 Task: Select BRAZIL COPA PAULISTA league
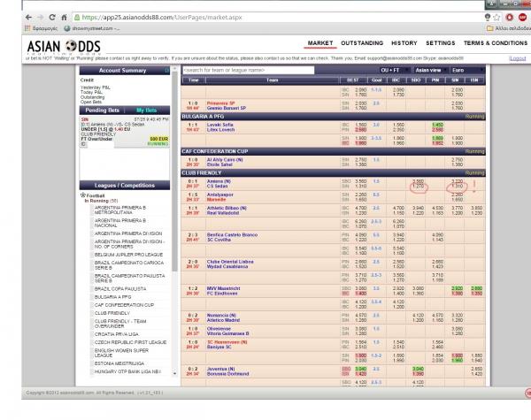[120, 288]
